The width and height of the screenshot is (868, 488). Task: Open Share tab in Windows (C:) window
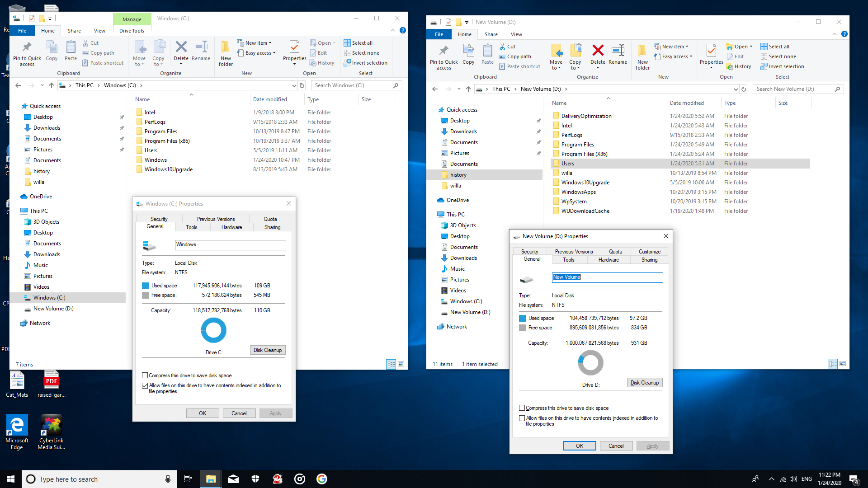coord(74,31)
